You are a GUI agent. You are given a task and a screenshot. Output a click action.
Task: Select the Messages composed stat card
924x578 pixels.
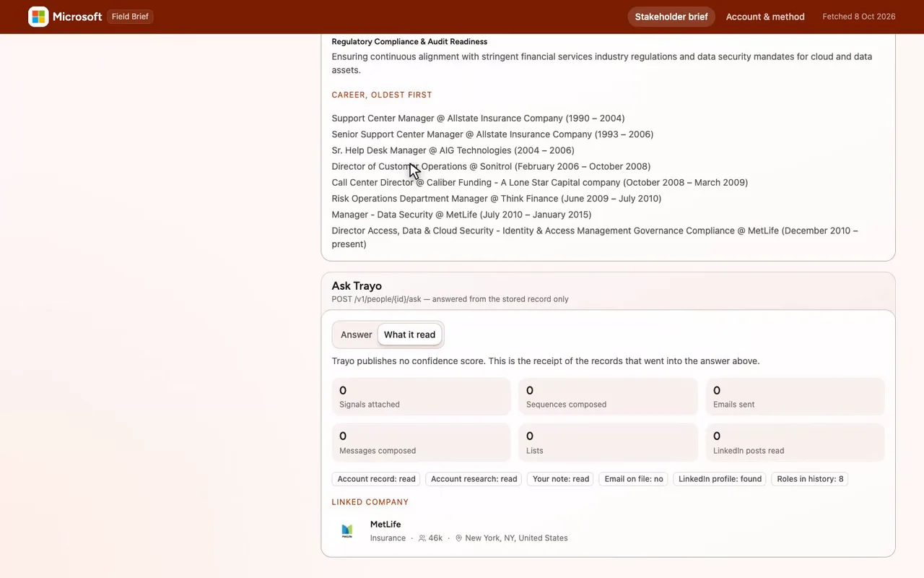click(x=422, y=442)
